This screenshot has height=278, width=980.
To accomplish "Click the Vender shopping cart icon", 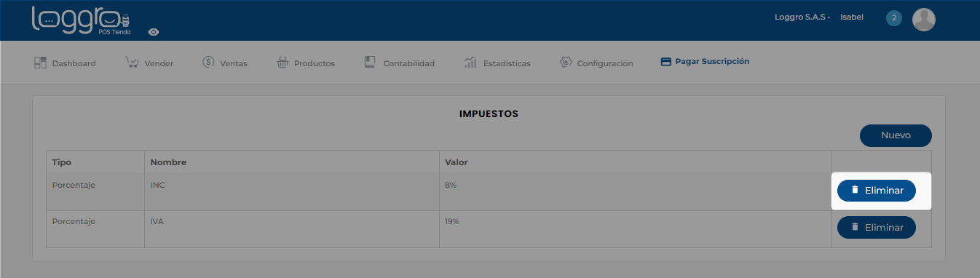I will point(132,63).
